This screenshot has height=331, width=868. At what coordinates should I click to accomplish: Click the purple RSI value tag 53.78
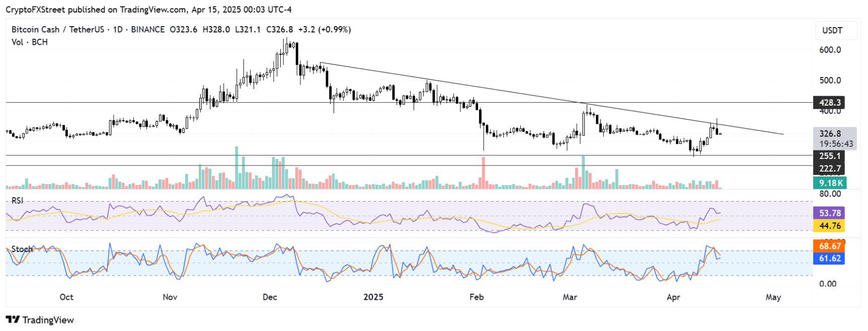[829, 213]
